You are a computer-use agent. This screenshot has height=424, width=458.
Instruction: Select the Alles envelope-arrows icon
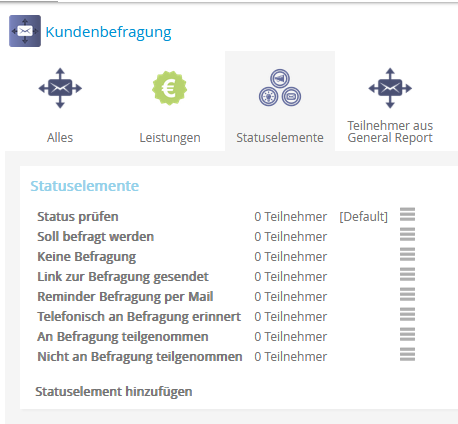[60, 88]
